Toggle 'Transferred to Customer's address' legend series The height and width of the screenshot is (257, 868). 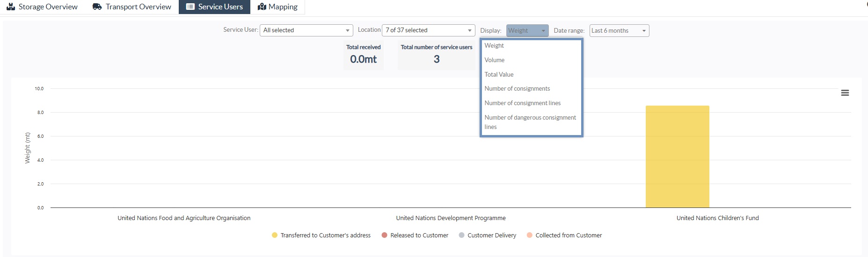point(321,236)
